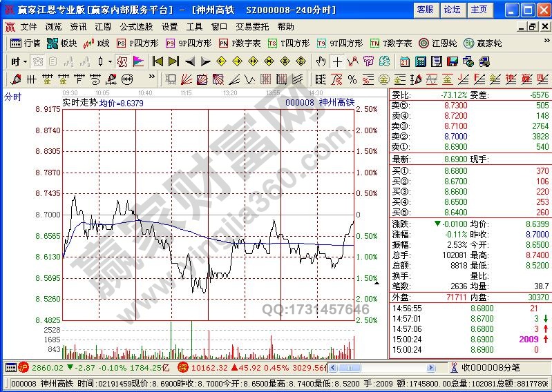Toggle the crosshair cursor mode
552x392 pixels.
[x=336, y=61]
